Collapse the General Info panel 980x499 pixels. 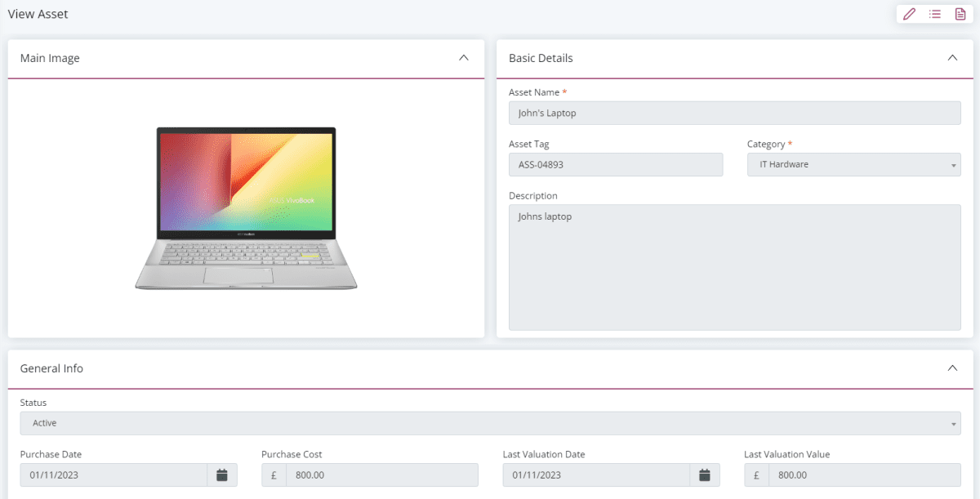pos(952,368)
